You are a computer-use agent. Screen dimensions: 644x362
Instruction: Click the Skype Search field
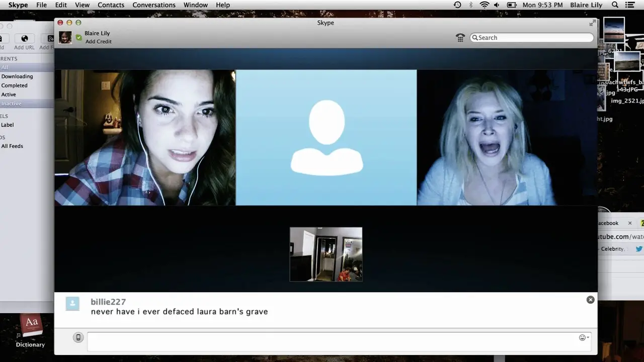[x=532, y=38]
